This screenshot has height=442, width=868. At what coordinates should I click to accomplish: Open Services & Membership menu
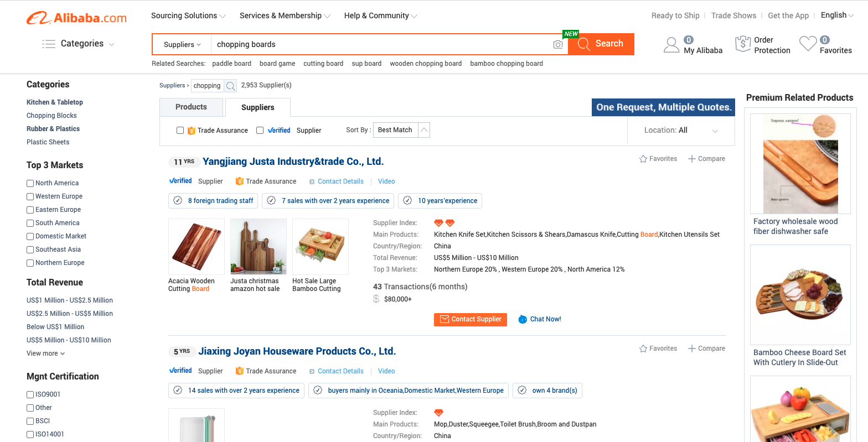tap(285, 15)
